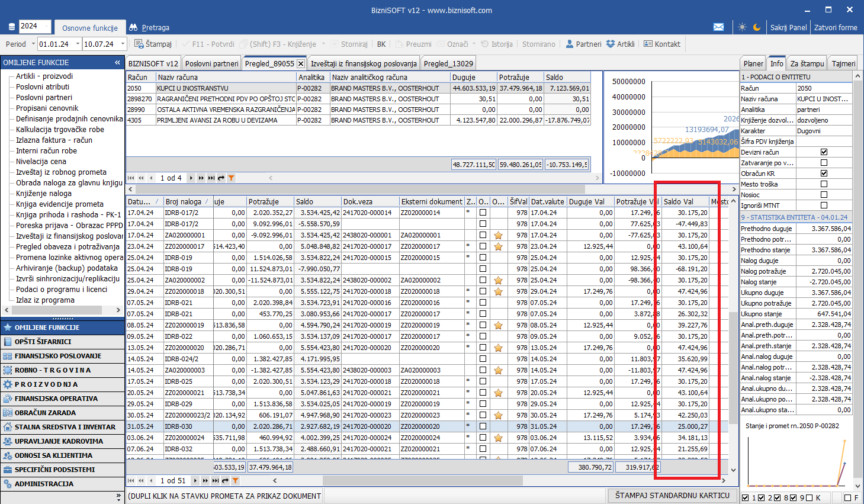
Task: Click the Štampaj print icon in toolbar
Action: (139, 44)
